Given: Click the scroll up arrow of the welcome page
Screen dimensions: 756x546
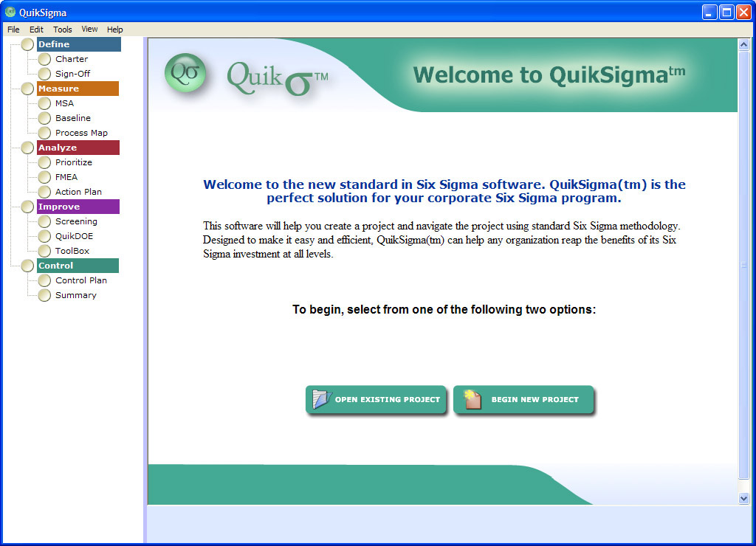Looking at the screenshot, I should [x=743, y=45].
